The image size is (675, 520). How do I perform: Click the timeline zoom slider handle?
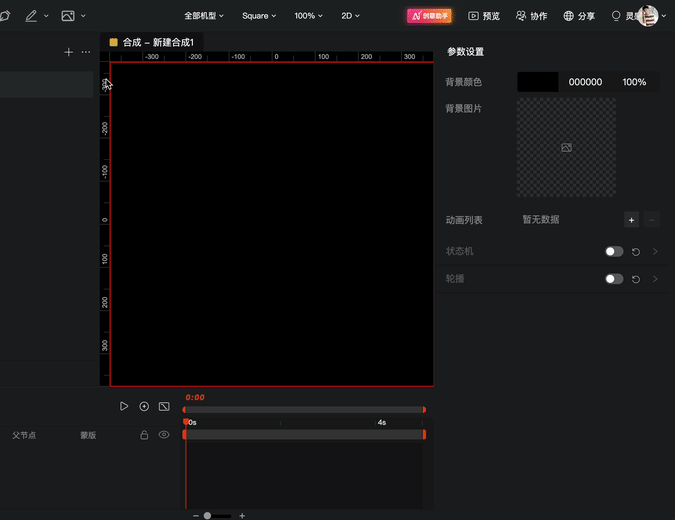coord(207,515)
